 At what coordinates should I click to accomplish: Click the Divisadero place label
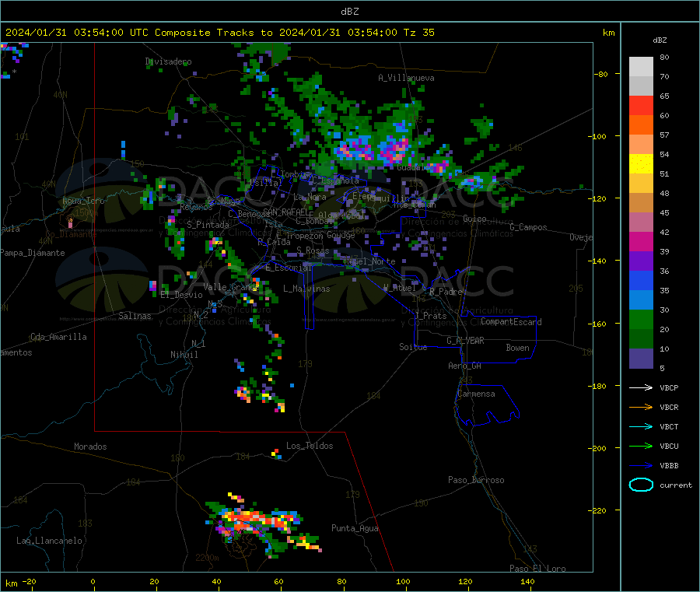168,61
